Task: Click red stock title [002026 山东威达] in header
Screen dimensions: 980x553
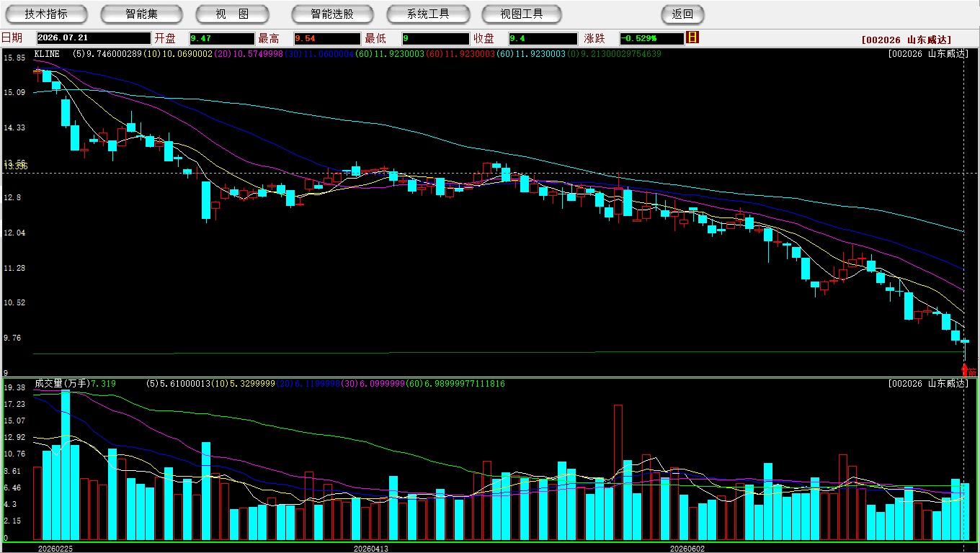Action: pos(906,40)
